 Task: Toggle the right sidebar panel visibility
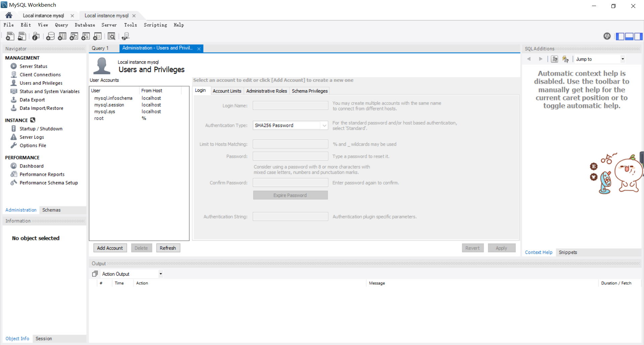coord(638,36)
